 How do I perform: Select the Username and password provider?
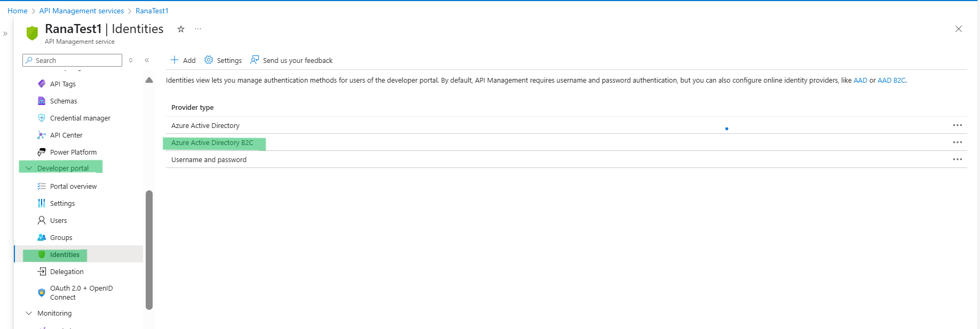tap(566, 159)
